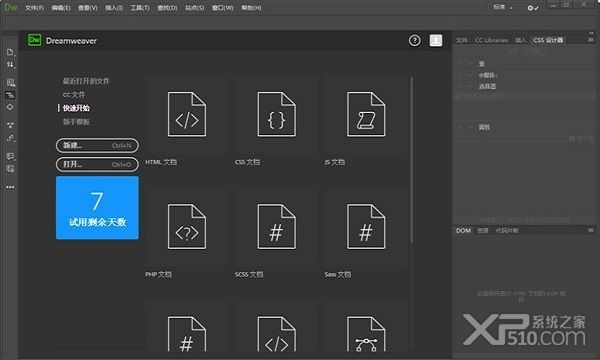Click the 打开... button
This screenshot has height=360, width=600.
[97, 164]
